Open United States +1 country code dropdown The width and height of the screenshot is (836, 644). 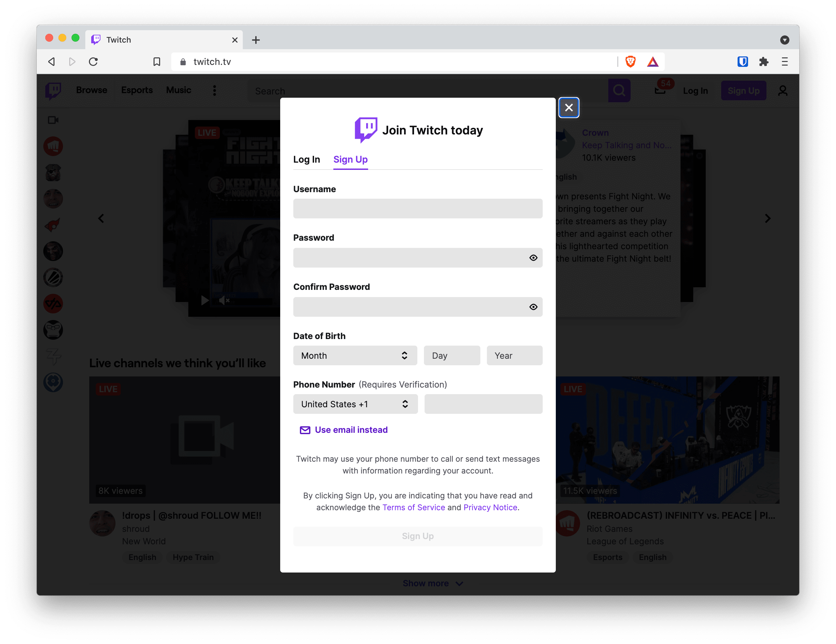355,404
